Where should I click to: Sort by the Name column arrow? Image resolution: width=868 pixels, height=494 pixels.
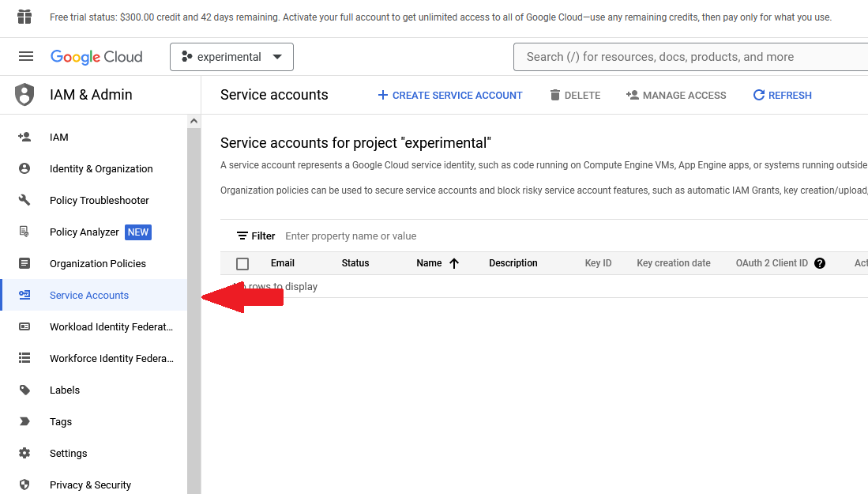tap(452, 262)
